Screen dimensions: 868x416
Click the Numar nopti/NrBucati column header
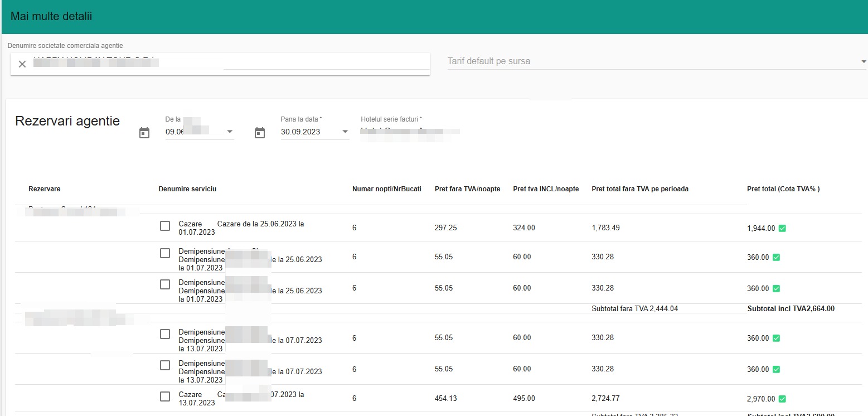(x=387, y=189)
